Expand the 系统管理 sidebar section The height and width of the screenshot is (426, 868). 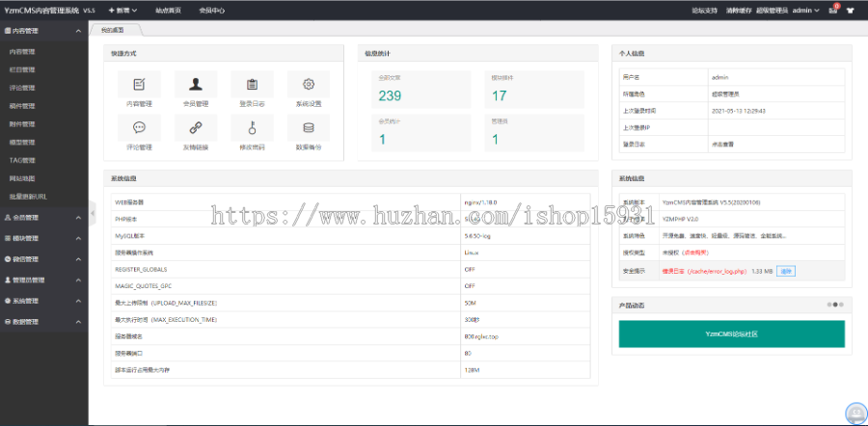coord(43,301)
